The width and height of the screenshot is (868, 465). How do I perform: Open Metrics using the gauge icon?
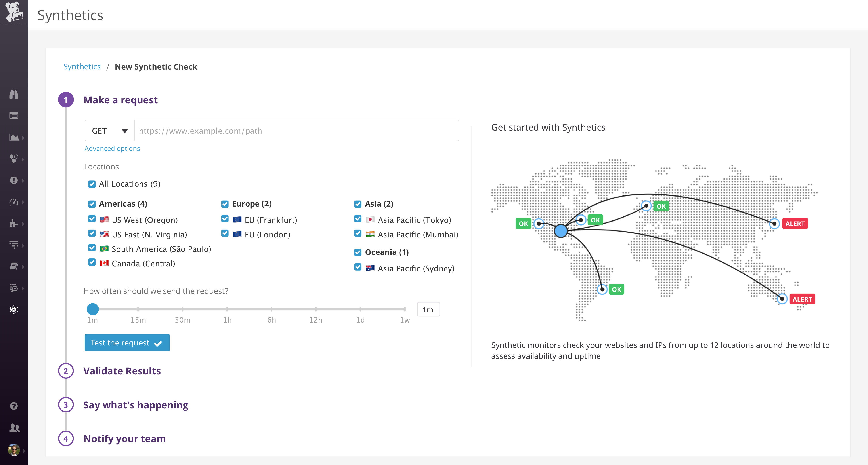[14, 202]
